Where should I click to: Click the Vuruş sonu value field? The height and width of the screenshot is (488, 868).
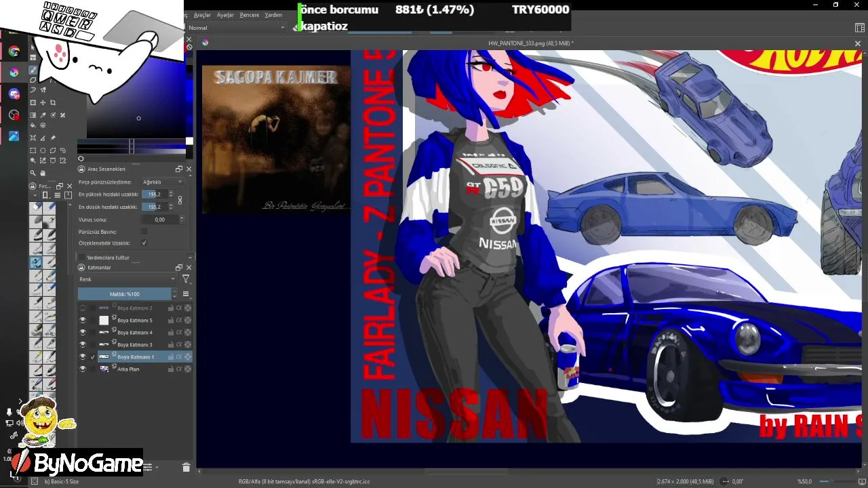[160, 220]
